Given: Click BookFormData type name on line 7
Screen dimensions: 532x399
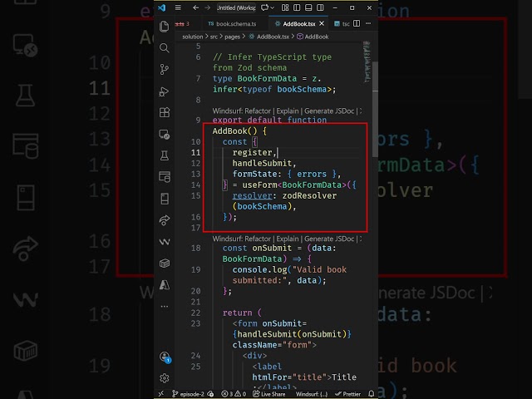Looking at the screenshot, I should pos(267,78).
